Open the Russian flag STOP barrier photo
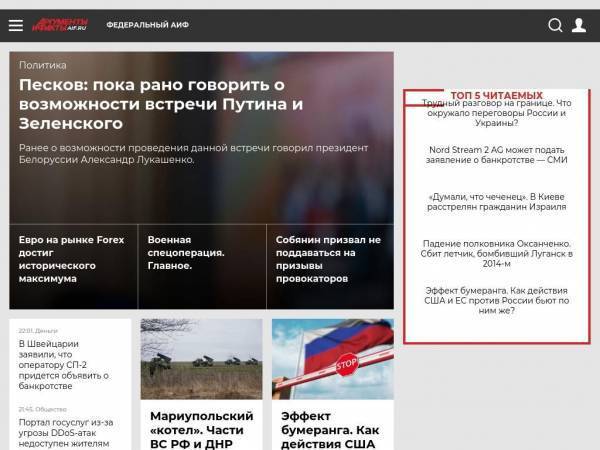The height and width of the screenshot is (450, 600). (x=333, y=359)
